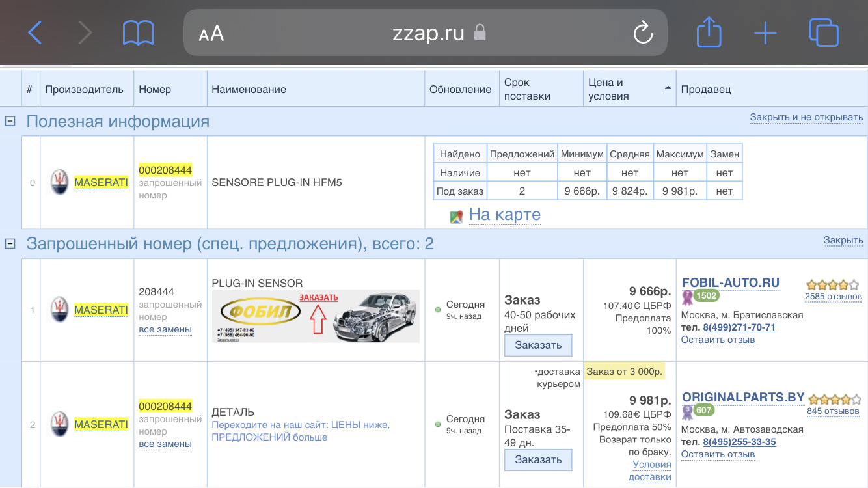The image size is (868, 488).
Task: Sort by Цена и условия column arrow
Action: (668, 87)
